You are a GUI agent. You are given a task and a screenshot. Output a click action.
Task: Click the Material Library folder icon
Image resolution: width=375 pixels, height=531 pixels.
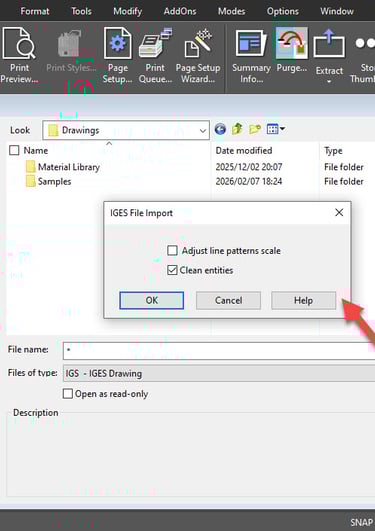[x=30, y=167]
